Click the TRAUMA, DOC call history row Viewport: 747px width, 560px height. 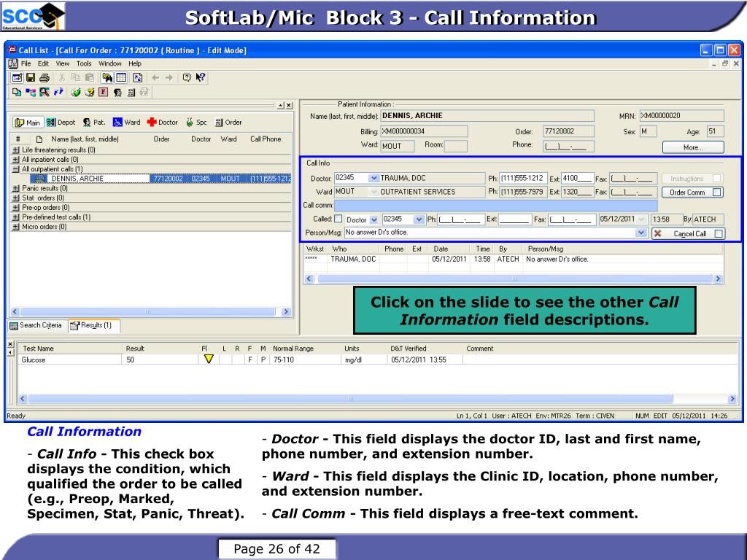514,259
